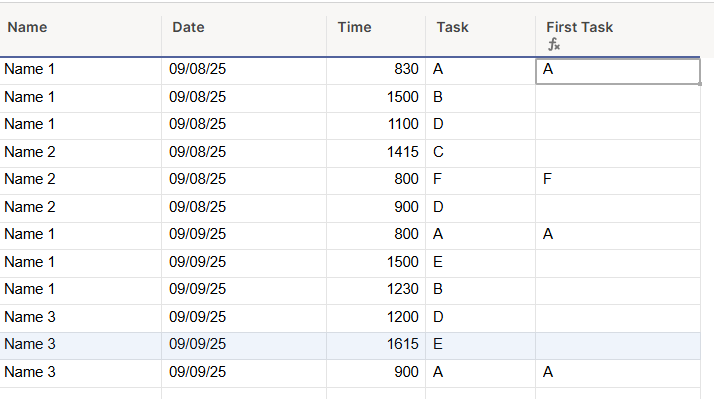The height and width of the screenshot is (399, 714).
Task: Select the highlighted row's Time cell 1615
Action: coord(376,346)
